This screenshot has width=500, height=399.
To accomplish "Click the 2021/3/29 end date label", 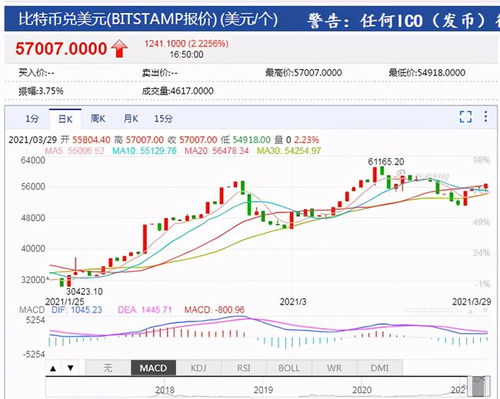I will coord(471,302).
